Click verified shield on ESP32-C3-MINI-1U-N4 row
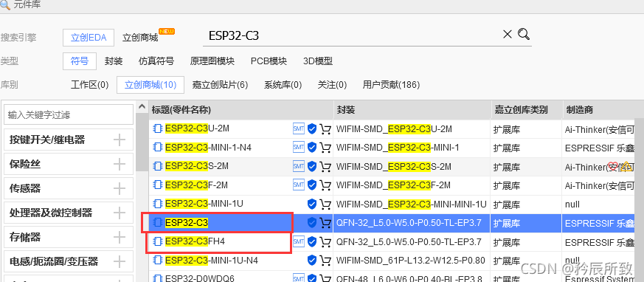The height and width of the screenshot is (282, 644). 312,261
